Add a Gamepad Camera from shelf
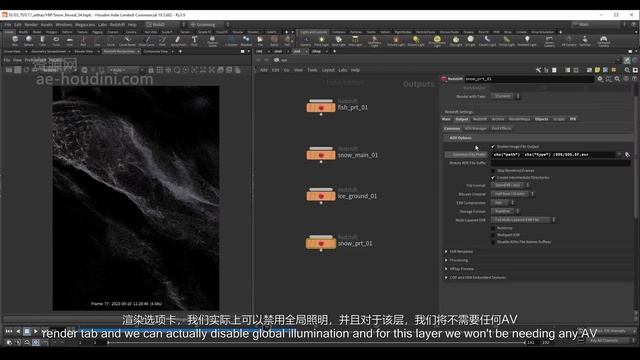This screenshot has width=640, height=360. coord(603,41)
